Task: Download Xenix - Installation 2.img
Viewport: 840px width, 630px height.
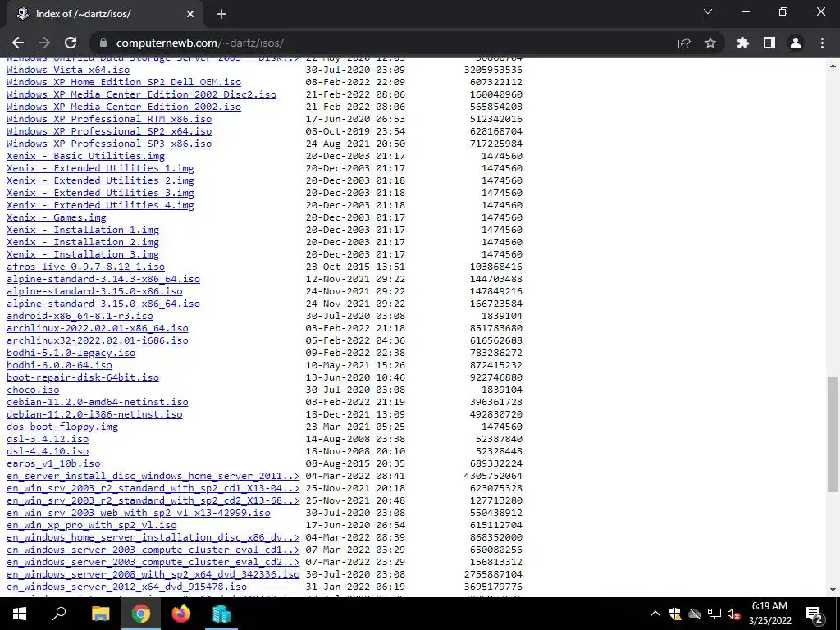Action: tap(83, 242)
